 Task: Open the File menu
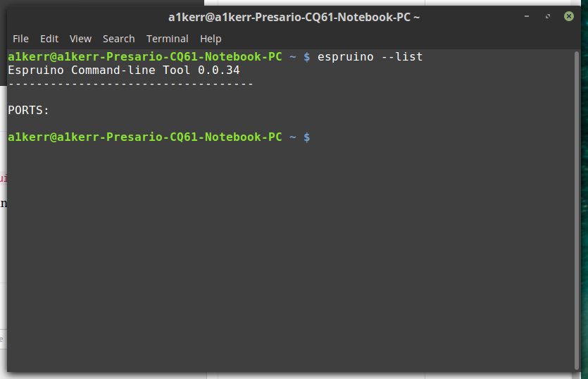tap(20, 39)
